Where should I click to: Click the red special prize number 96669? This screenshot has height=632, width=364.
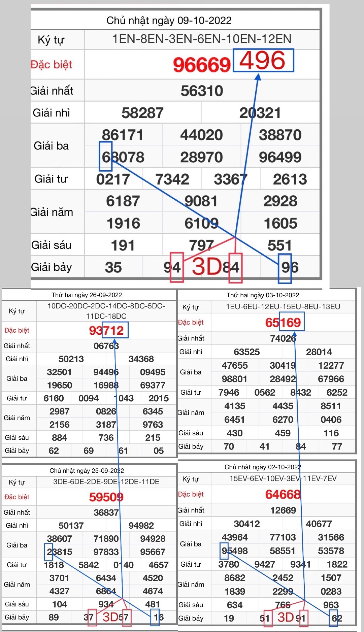201,65
